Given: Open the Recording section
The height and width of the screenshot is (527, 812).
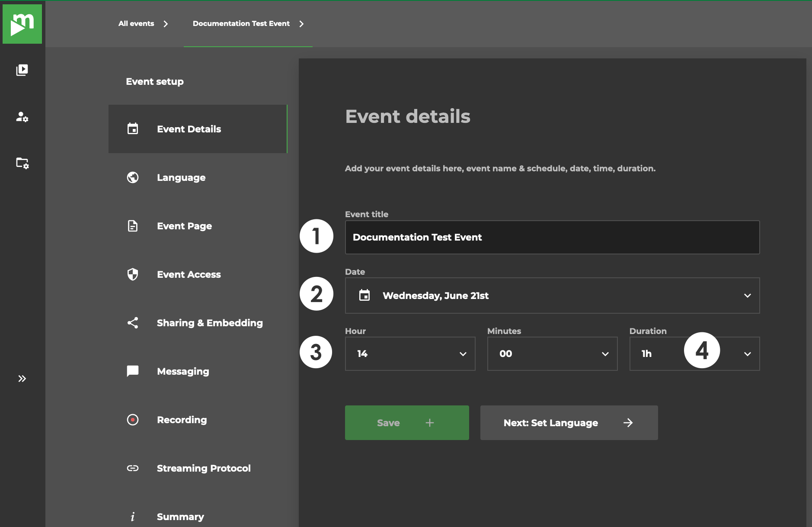Looking at the screenshot, I should (x=198, y=420).
